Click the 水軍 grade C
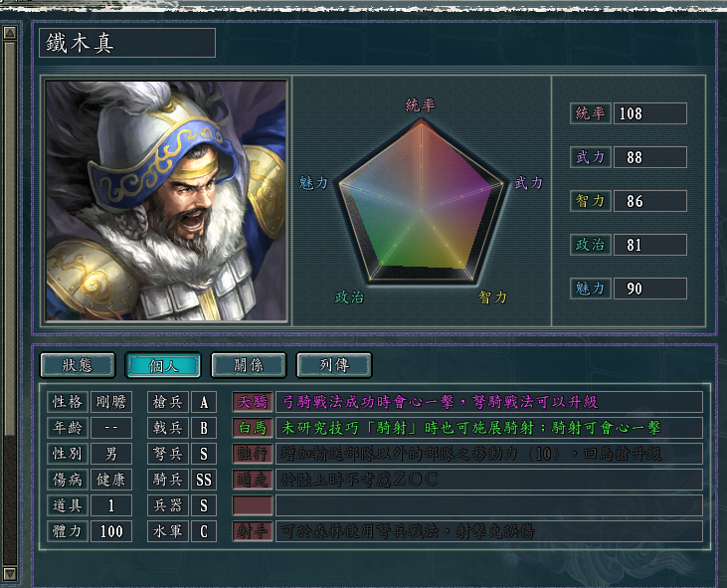Viewport: 727px width, 588px height. [x=204, y=531]
